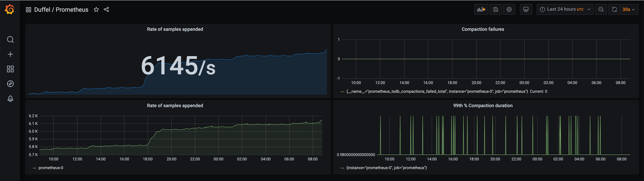The height and width of the screenshot is (181, 644).
Task: Open 99th % Compaction duration panel title
Action: pyautogui.click(x=483, y=105)
